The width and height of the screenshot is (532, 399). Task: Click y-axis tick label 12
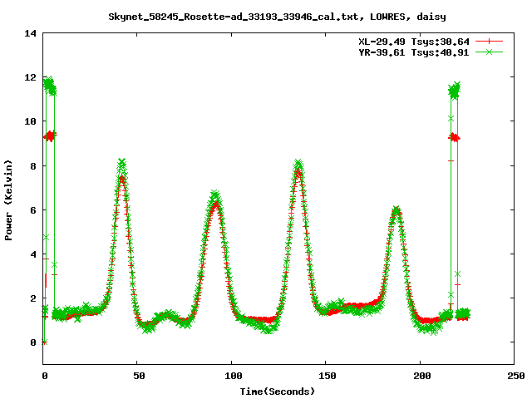click(31, 77)
